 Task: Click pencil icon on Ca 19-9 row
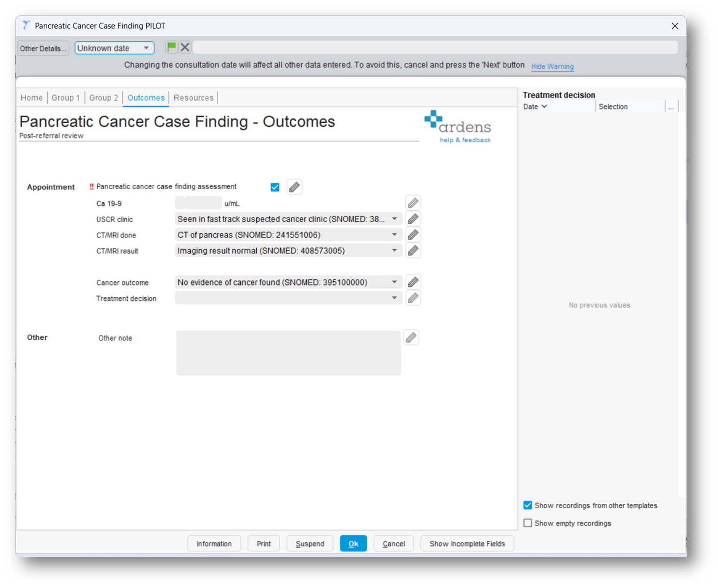tap(413, 203)
